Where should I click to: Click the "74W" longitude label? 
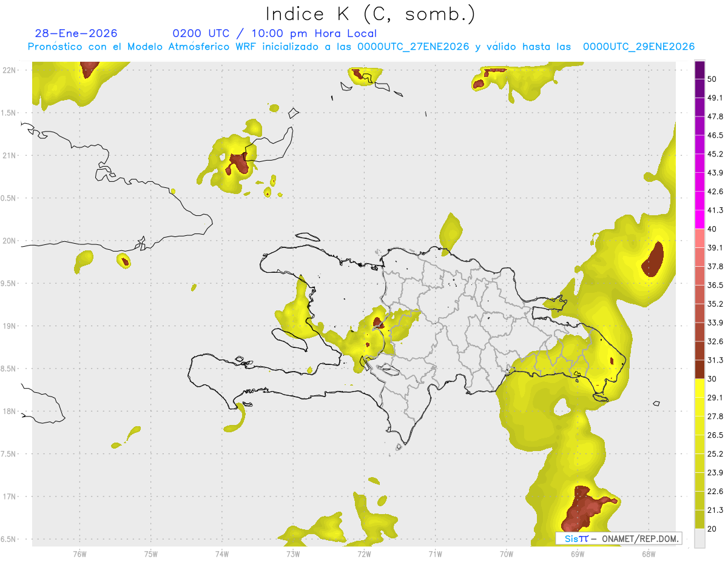[x=221, y=554]
